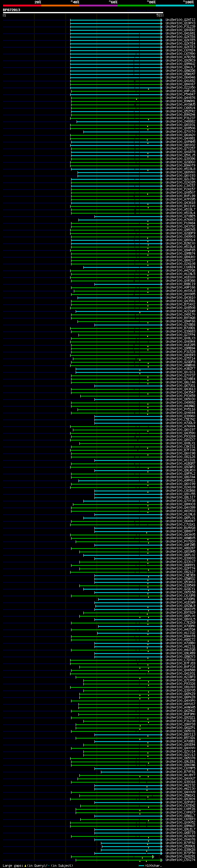Screen dimensions: 197x868
Task: Select hit label UniRef100_Q9XER2
Action: click(x=180, y=30)
